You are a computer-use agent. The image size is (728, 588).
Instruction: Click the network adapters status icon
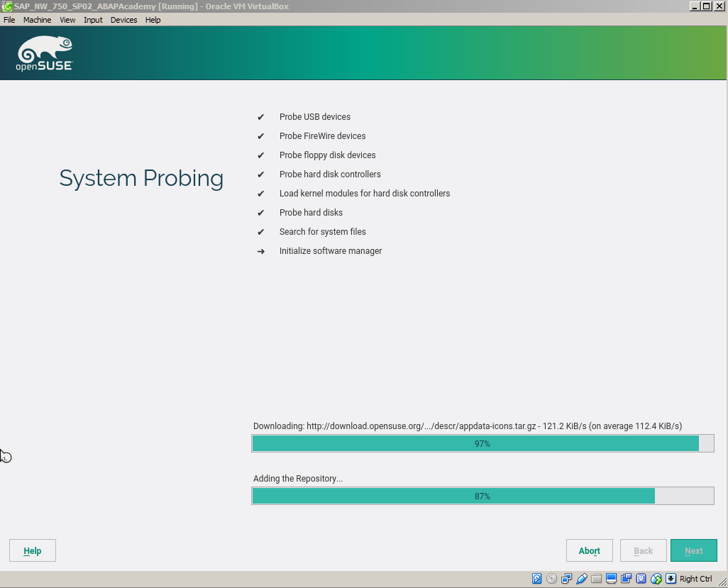click(x=566, y=578)
